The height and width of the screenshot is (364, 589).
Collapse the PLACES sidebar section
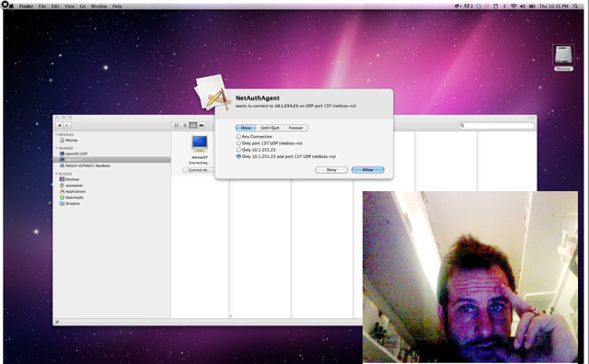point(56,174)
